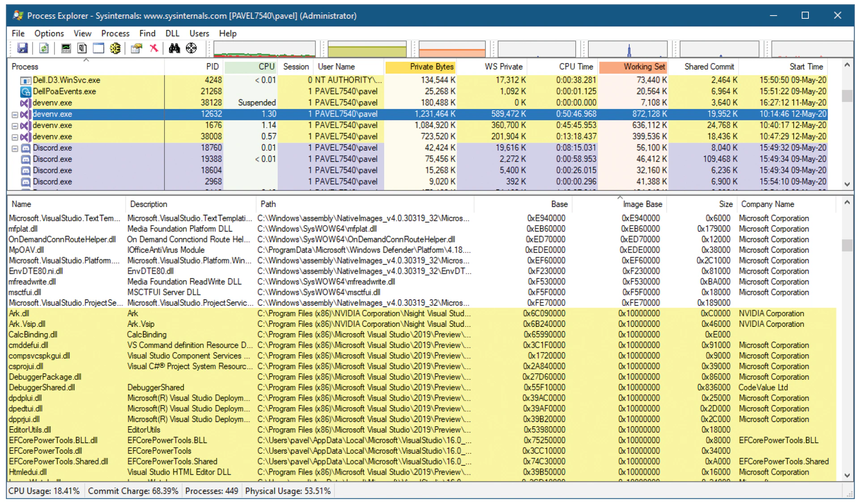
Task: Toggle the Show Lower Pane toolbar icon
Action: point(98,48)
